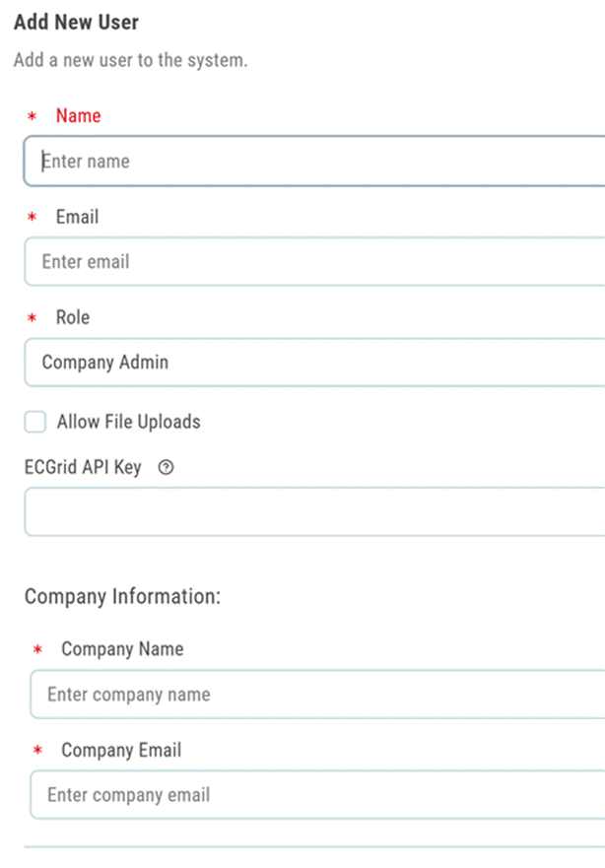The image size is (605, 868).
Task: Click the asterisk next to Company Name
Action: click(37, 649)
